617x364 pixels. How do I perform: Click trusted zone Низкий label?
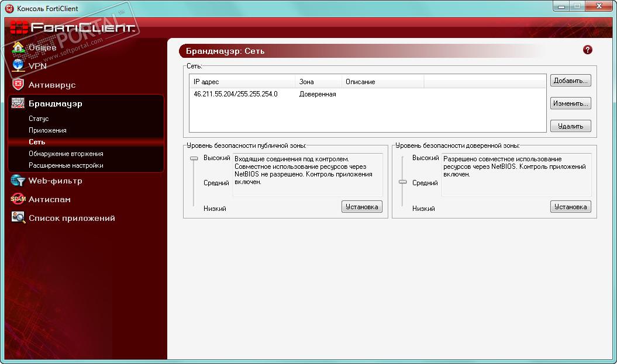pos(423,209)
